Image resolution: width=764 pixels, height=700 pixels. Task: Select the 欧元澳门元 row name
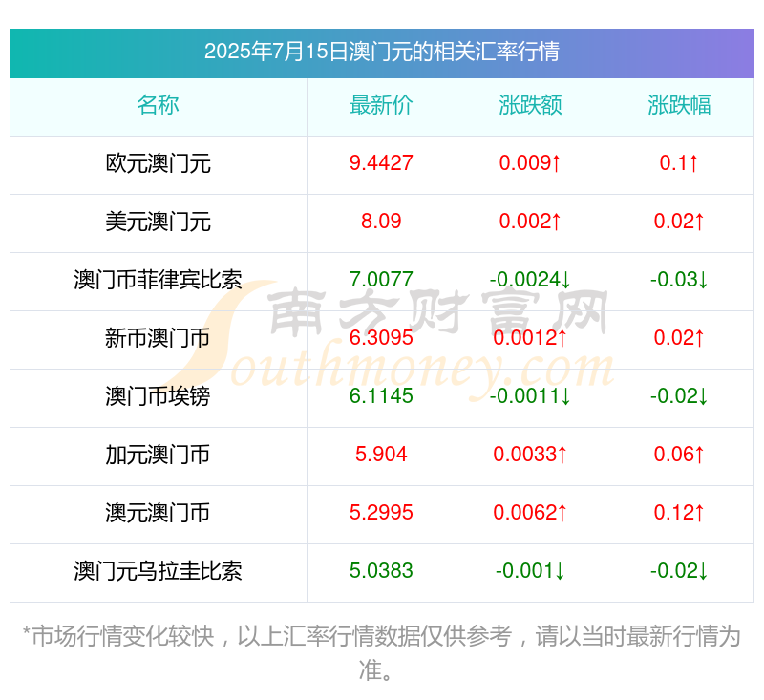pyautogui.click(x=158, y=163)
